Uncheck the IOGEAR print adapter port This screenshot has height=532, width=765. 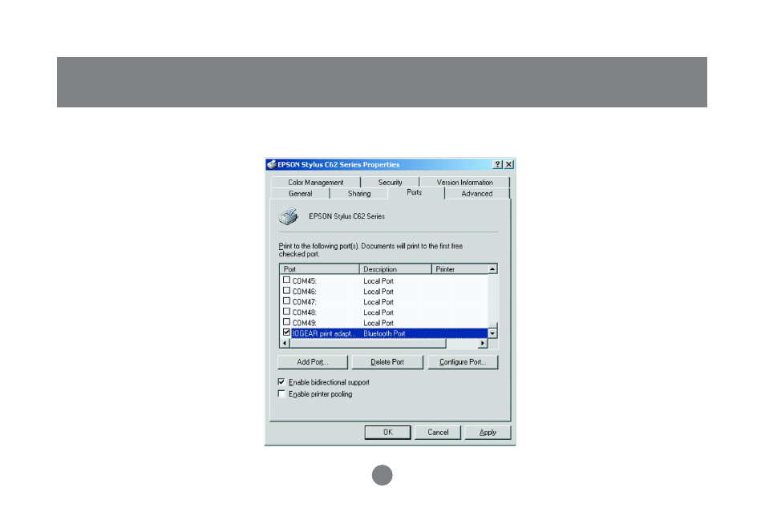[286, 332]
